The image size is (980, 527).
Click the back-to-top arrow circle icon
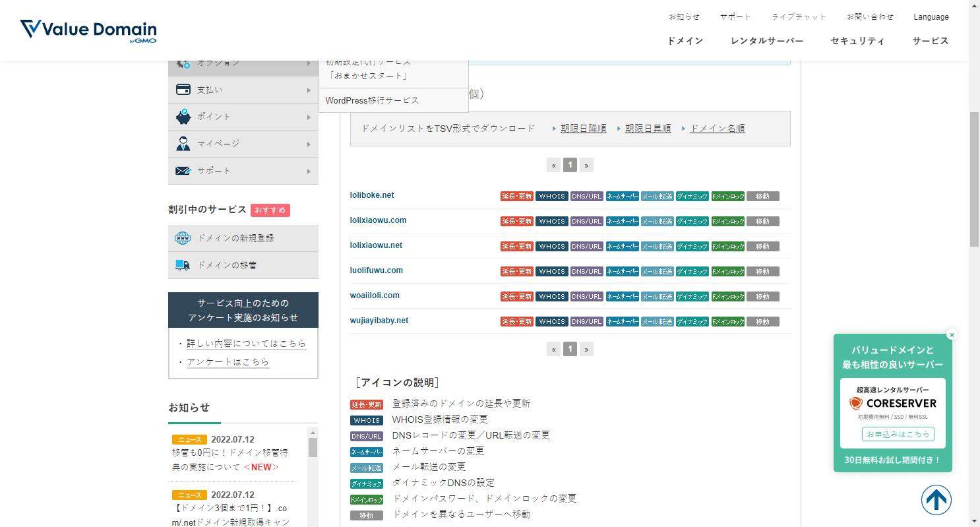tap(936, 500)
